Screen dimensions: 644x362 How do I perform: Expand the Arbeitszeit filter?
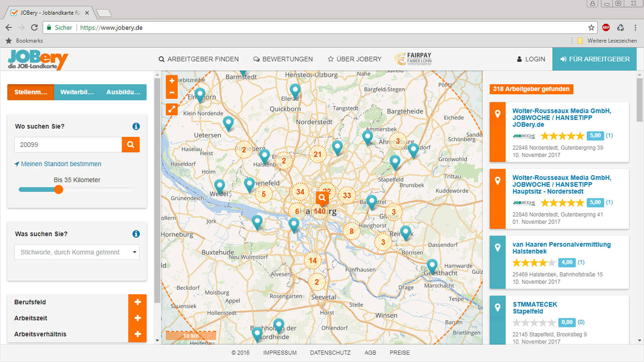click(138, 318)
